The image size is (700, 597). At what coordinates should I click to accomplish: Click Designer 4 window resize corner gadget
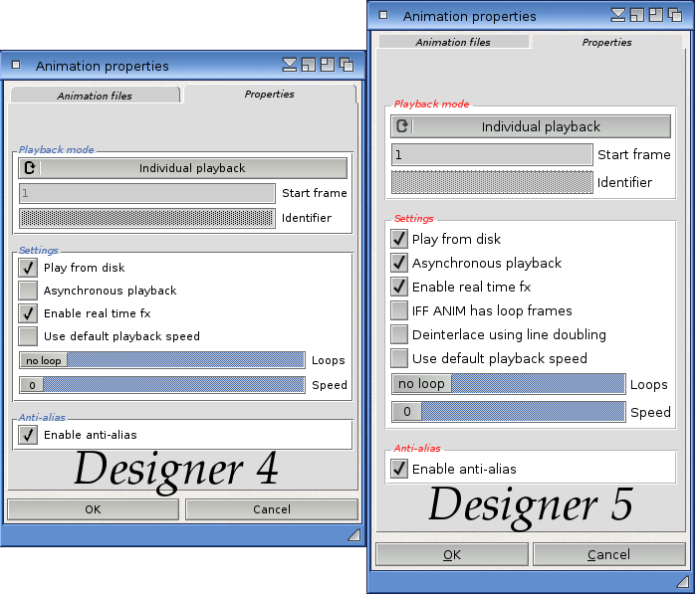click(x=354, y=535)
